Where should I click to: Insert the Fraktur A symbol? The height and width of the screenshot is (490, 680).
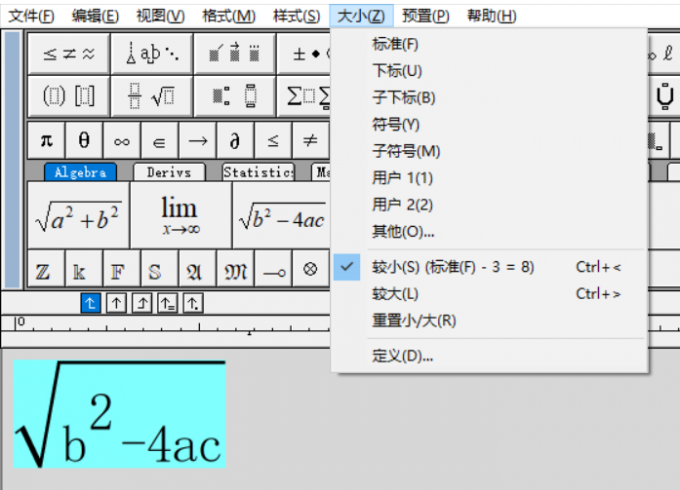(197, 268)
